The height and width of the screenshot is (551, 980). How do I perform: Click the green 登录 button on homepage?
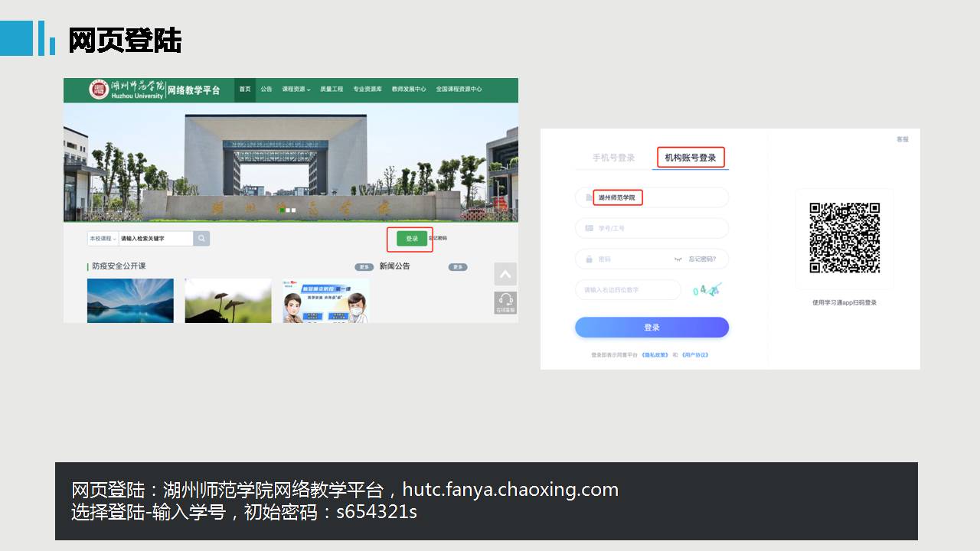412,239
